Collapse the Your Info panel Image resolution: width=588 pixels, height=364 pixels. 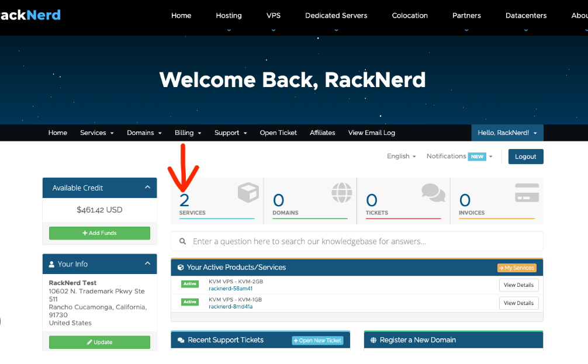click(147, 263)
